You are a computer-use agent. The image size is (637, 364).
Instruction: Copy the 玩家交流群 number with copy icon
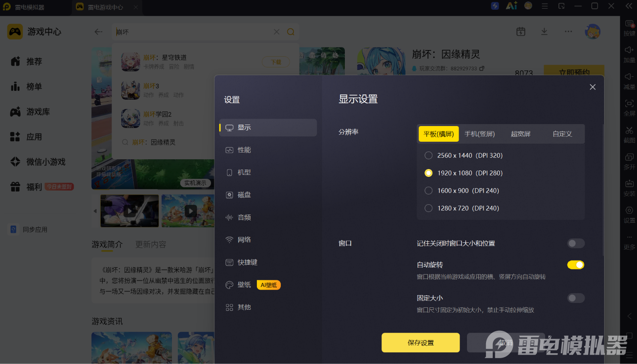482,68
